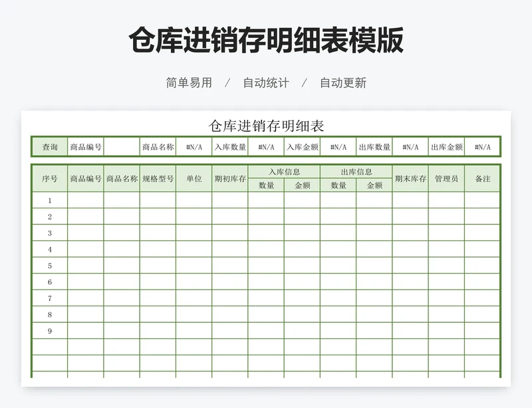
Task: Click the 自动统计 subtitle text
Action: tap(266, 83)
